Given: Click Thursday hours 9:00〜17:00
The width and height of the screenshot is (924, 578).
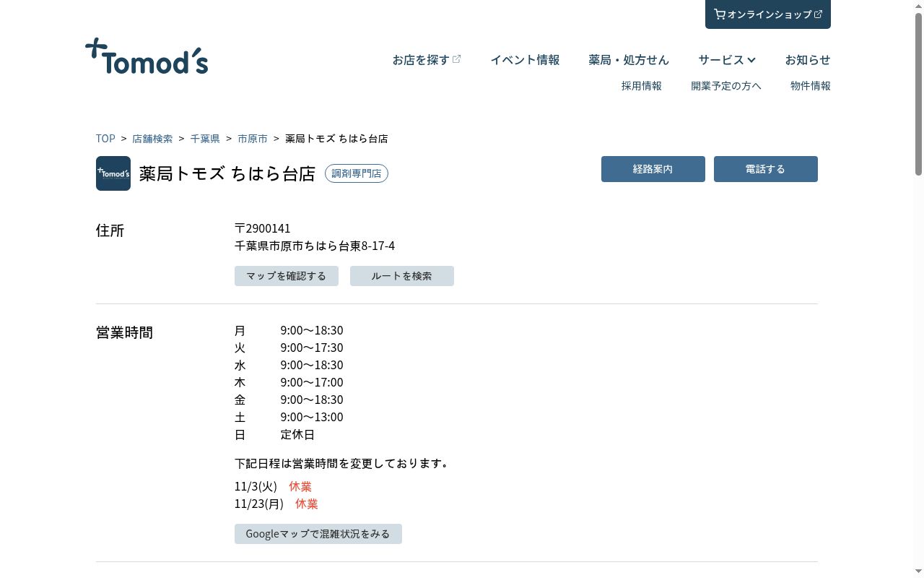Looking at the screenshot, I should 312,382.
